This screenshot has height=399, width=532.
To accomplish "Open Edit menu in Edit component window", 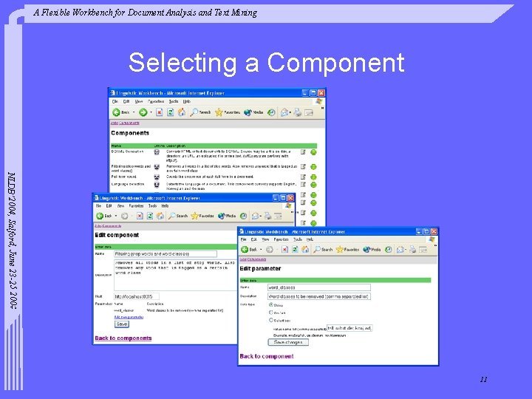I will [109, 206].
